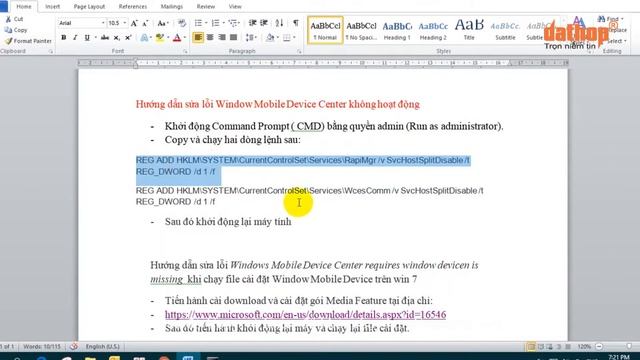The image size is (640, 360).
Task: Click Decrease Indent icon
Action: pos(253,23)
